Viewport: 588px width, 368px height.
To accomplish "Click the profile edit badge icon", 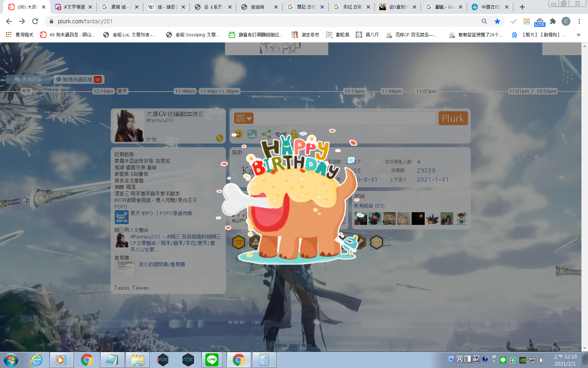I will pyautogui.click(x=220, y=138).
